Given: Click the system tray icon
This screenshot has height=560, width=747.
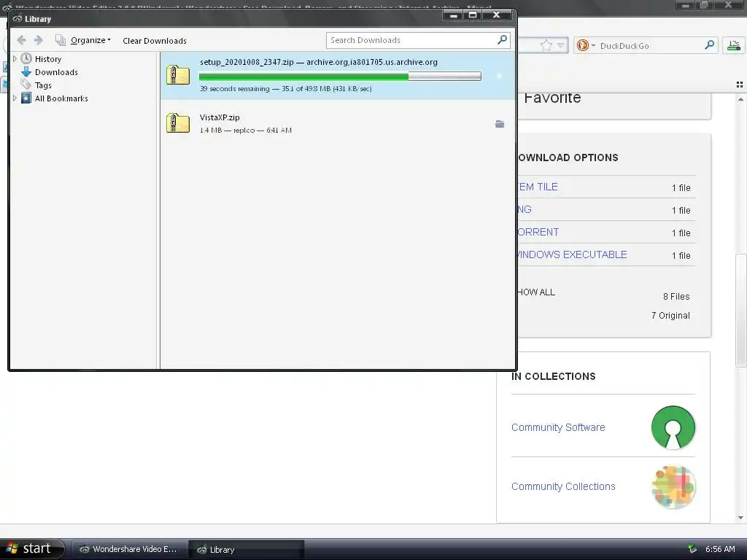Looking at the screenshot, I should pos(692,549).
